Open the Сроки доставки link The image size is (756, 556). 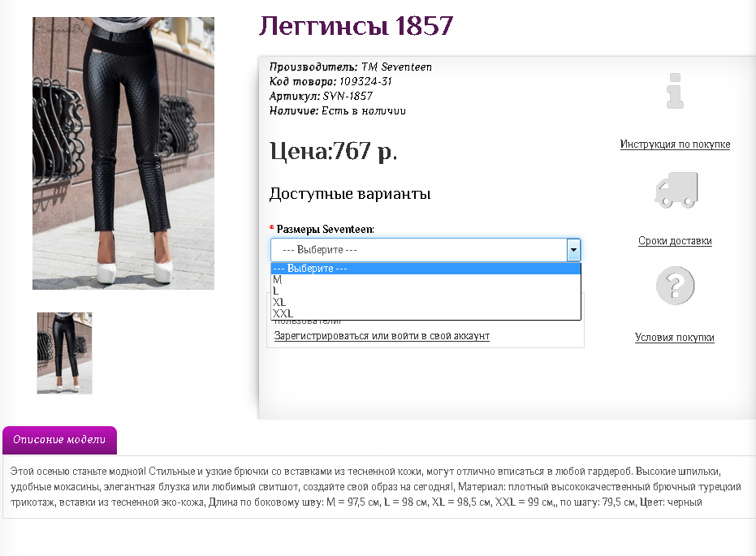(x=675, y=240)
